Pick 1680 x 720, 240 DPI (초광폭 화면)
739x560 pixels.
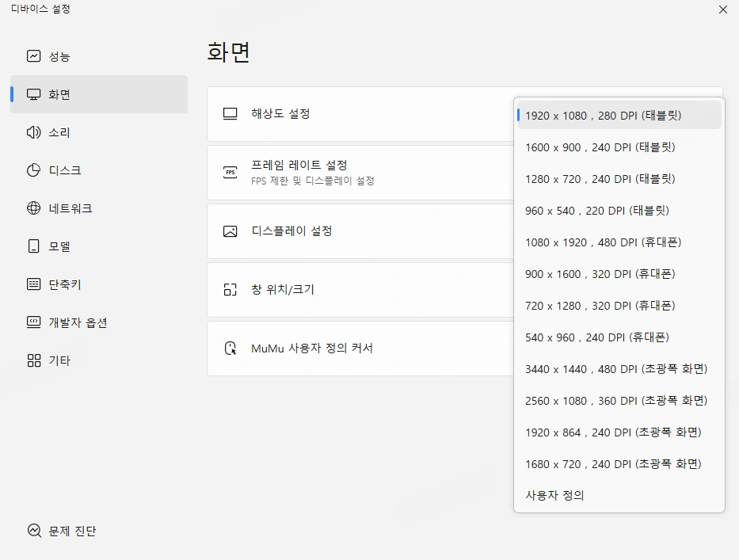click(x=619, y=464)
